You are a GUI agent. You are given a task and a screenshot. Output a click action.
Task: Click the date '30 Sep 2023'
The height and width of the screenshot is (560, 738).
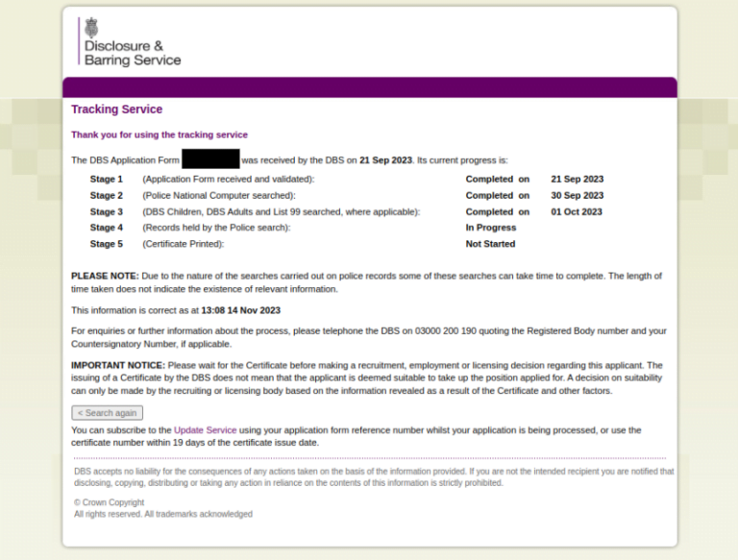point(577,195)
